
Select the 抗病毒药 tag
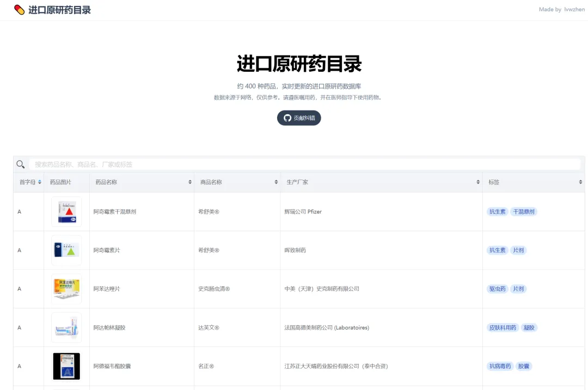coord(500,366)
